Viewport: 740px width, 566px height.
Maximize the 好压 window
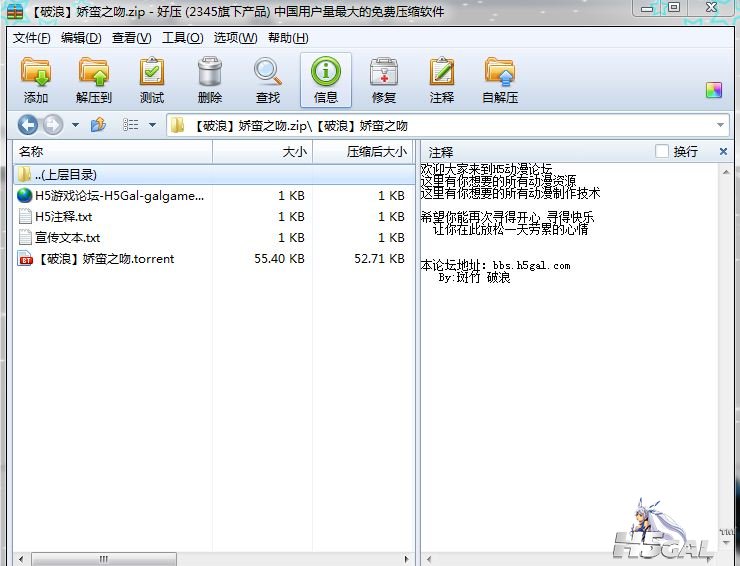pyautogui.click(x=674, y=7)
